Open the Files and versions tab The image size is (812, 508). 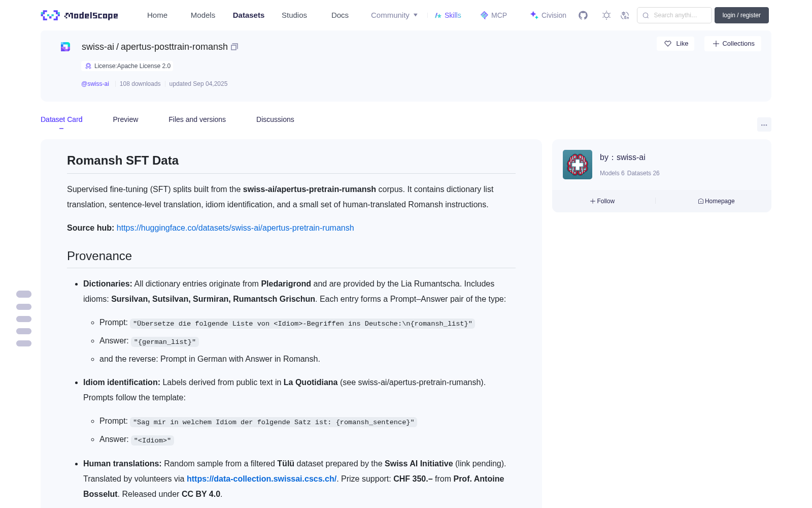click(x=197, y=119)
